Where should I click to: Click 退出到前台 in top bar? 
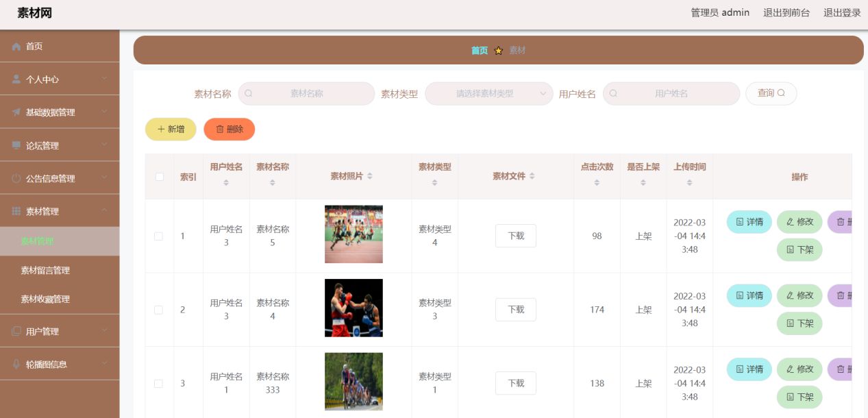pyautogui.click(x=786, y=12)
